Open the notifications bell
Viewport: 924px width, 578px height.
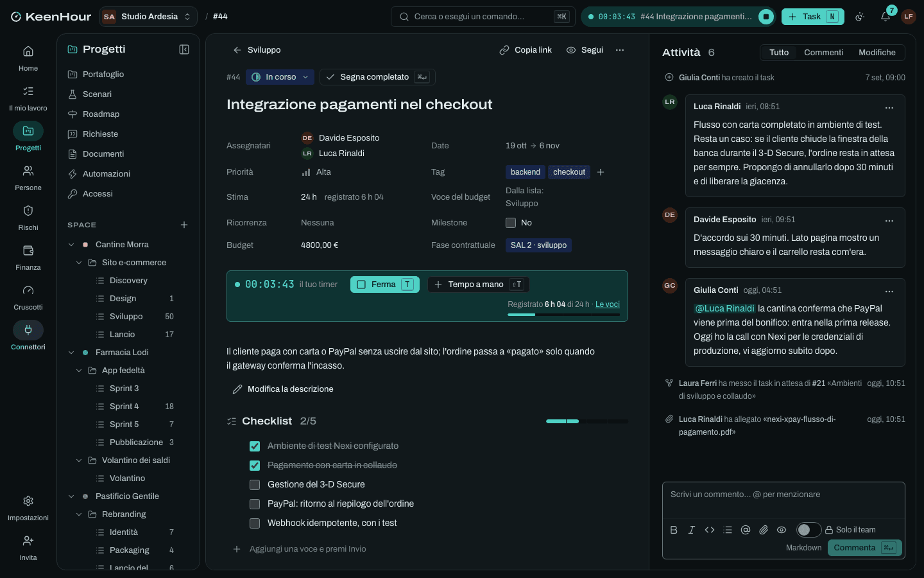click(886, 17)
